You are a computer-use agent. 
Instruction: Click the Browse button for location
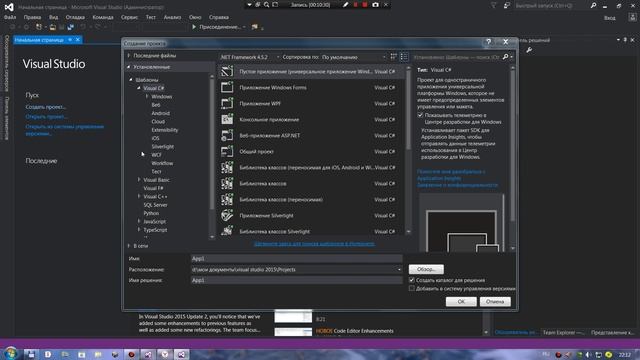coord(426,269)
